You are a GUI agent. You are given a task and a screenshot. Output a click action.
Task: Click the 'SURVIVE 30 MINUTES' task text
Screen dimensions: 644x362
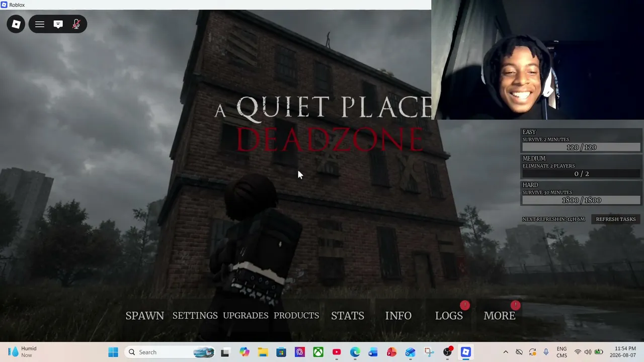point(547,193)
